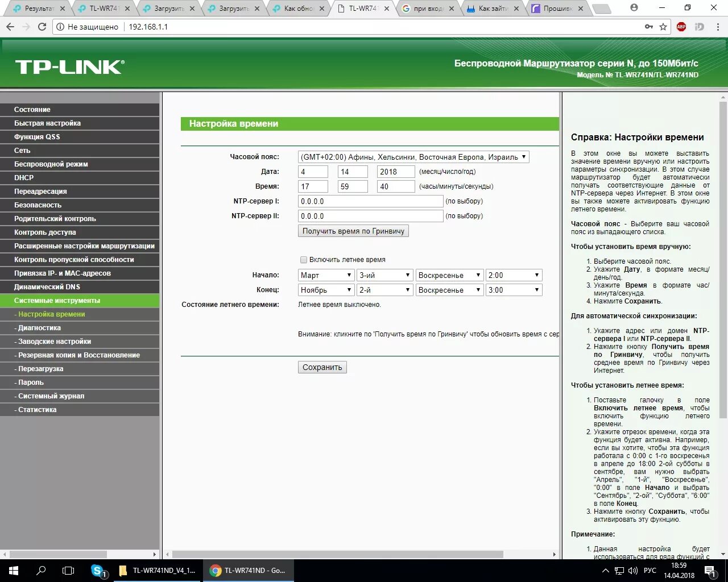Click the browser back arrow
Image resolution: width=728 pixels, height=582 pixels.
tap(10, 27)
